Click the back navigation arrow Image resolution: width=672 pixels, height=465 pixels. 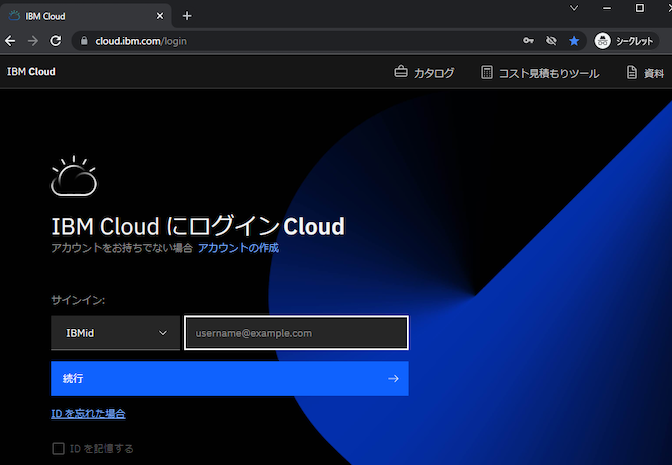pyautogui.click(x=10, y=41)
